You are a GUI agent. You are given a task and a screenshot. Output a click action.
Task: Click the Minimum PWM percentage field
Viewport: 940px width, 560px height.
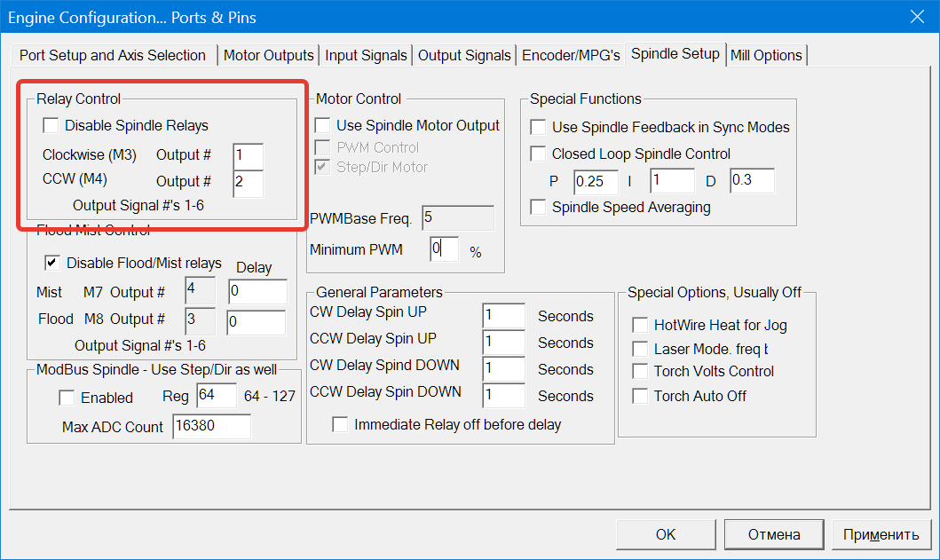point(445,250)
